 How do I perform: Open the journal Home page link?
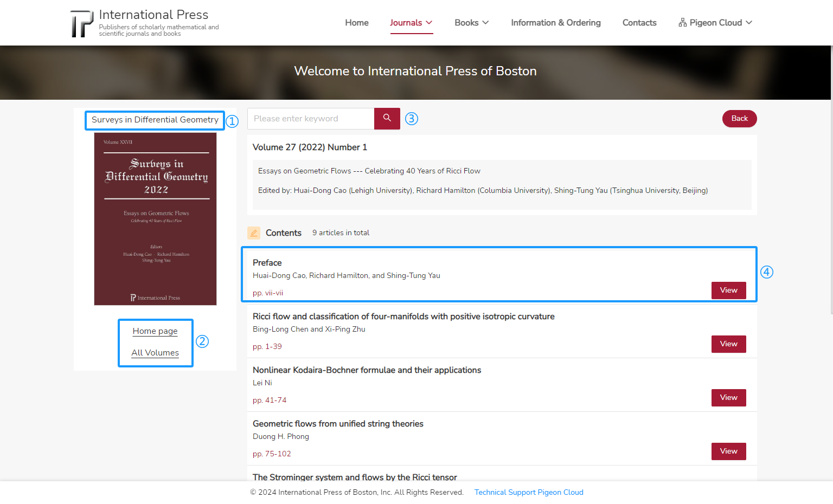155,331
